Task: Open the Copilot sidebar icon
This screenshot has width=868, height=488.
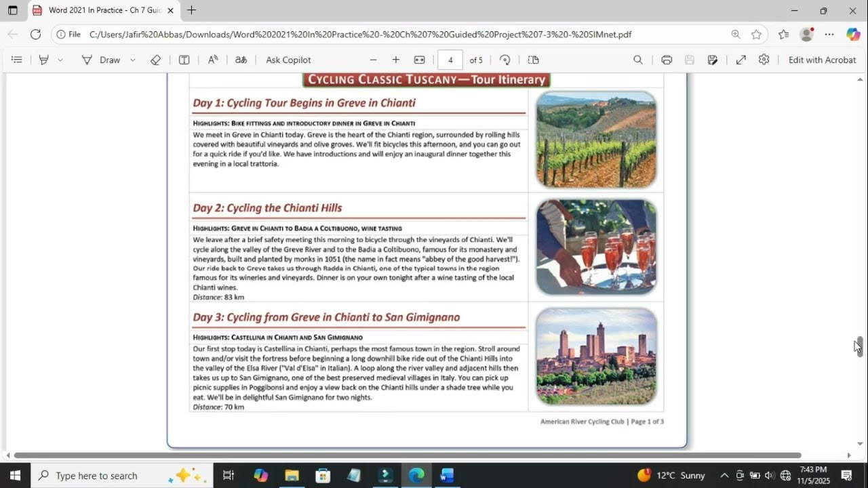Action: (853, 34)
